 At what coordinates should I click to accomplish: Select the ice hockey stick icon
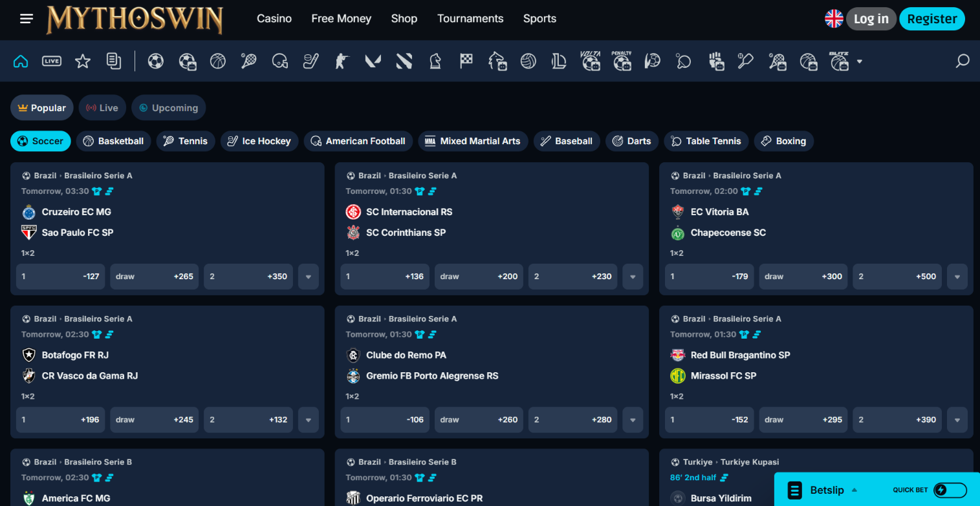[x=311, y=61]
